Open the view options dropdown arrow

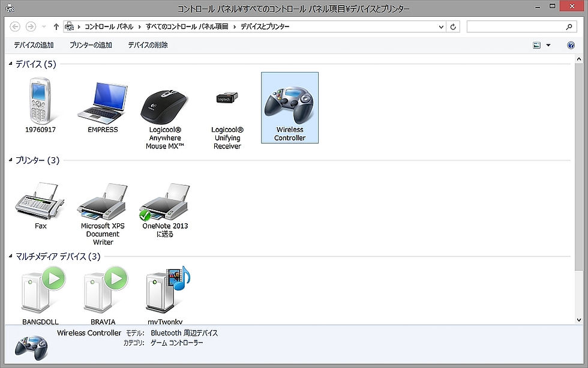tap(548, 46)
